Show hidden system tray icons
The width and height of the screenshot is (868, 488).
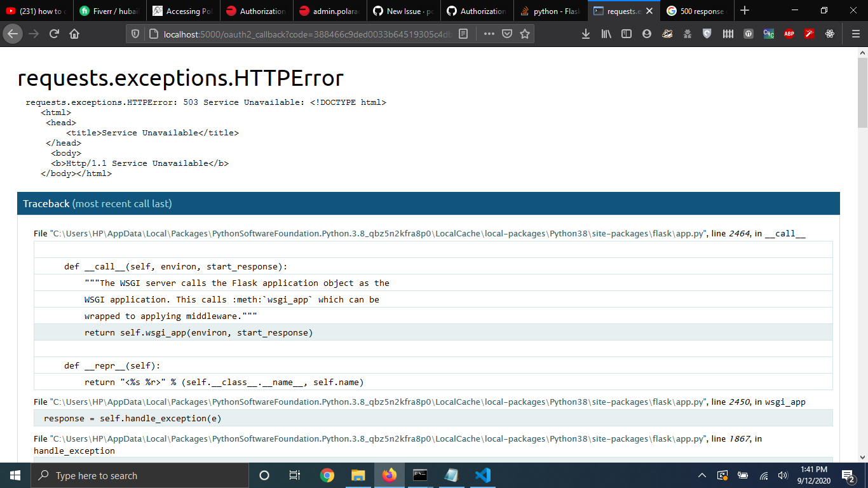(x=702, y=475)
